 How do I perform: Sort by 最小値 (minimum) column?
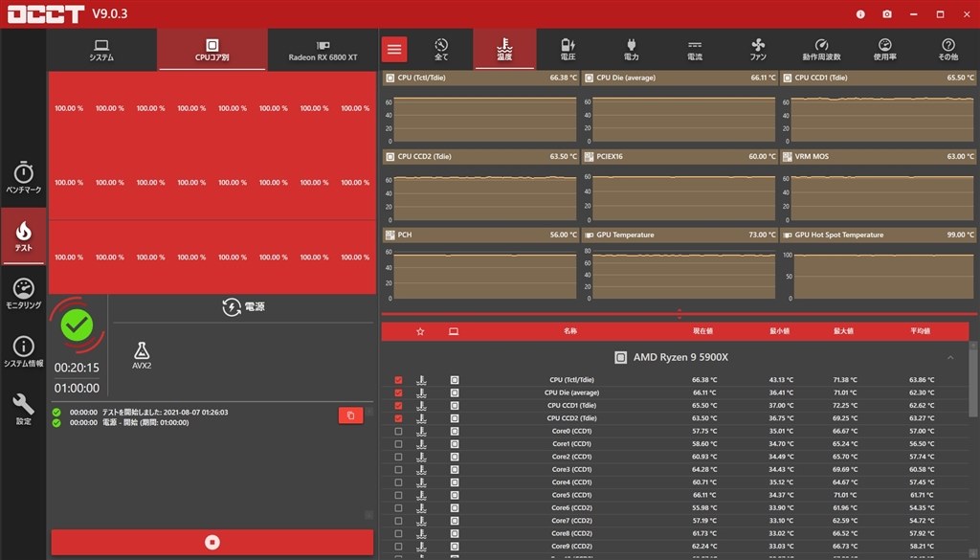click(780, 331)
